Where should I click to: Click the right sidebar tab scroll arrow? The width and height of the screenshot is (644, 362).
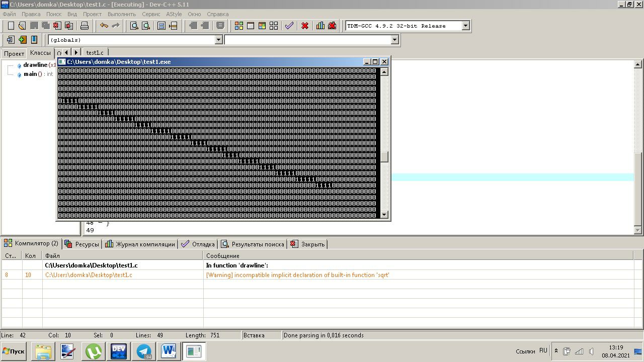click(76, 53)
